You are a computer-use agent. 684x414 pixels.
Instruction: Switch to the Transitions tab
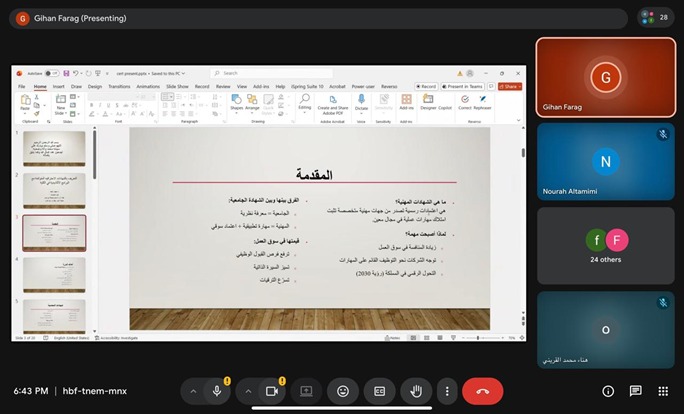pos(119,86)
